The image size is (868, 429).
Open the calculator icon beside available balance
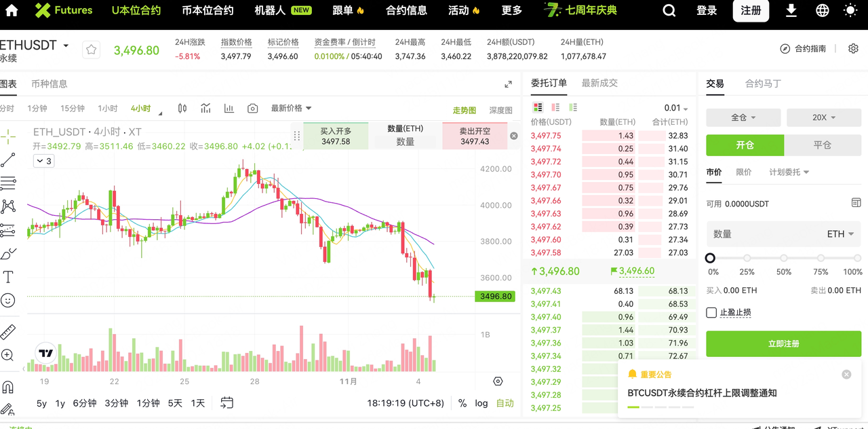(x=856, y=203)
